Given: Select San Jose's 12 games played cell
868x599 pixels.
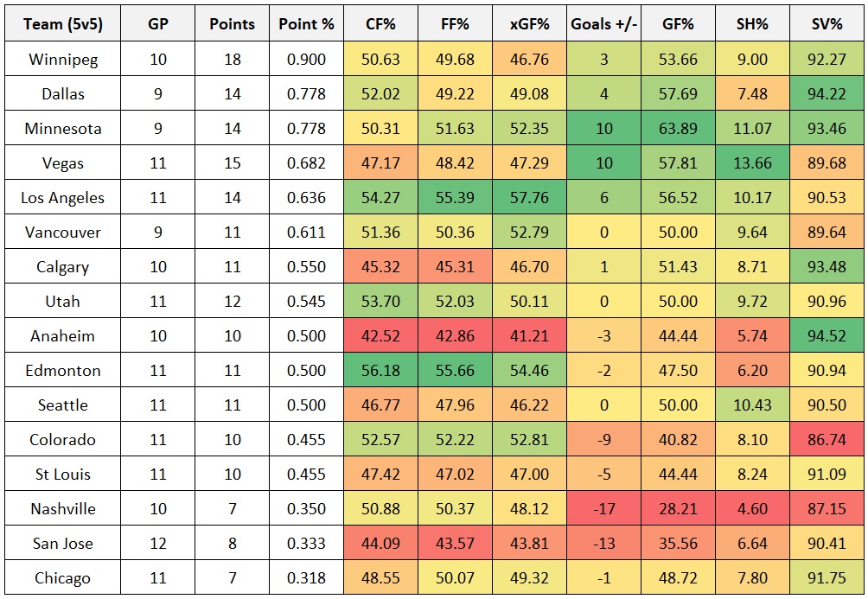Looking at the screenshot, I should 158,544.
